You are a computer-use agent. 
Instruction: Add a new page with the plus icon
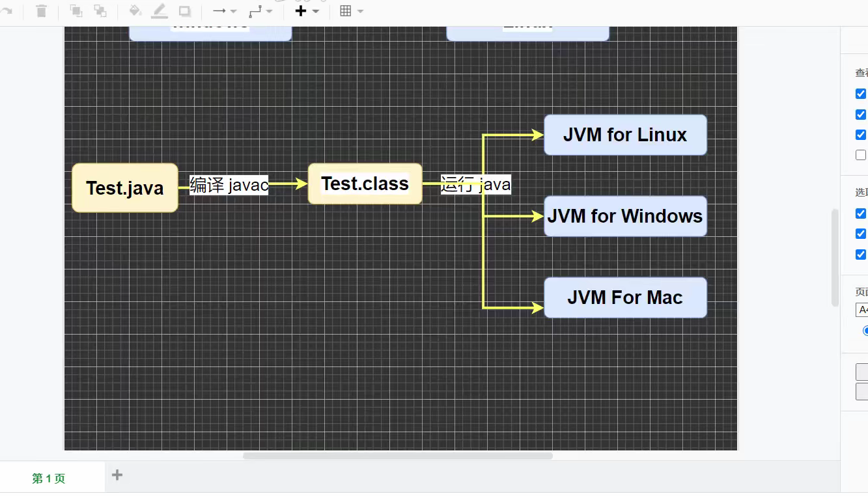(x=117, y=475)
